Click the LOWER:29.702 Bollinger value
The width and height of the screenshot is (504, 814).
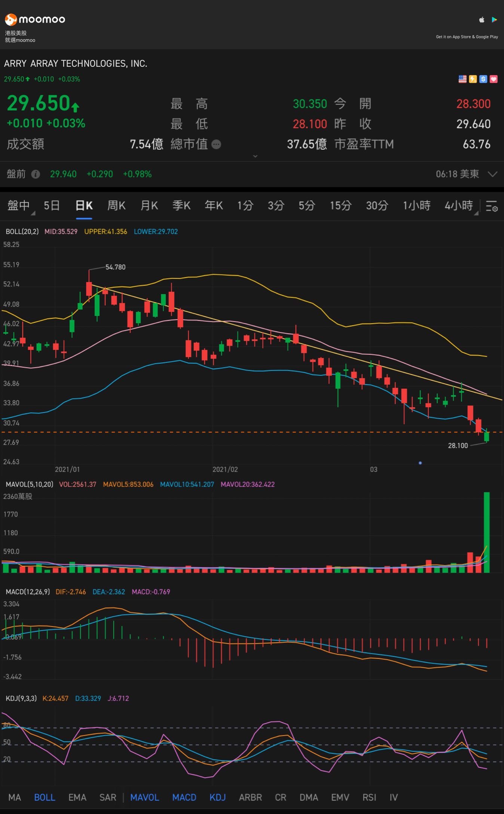click(x=156, y=232)
